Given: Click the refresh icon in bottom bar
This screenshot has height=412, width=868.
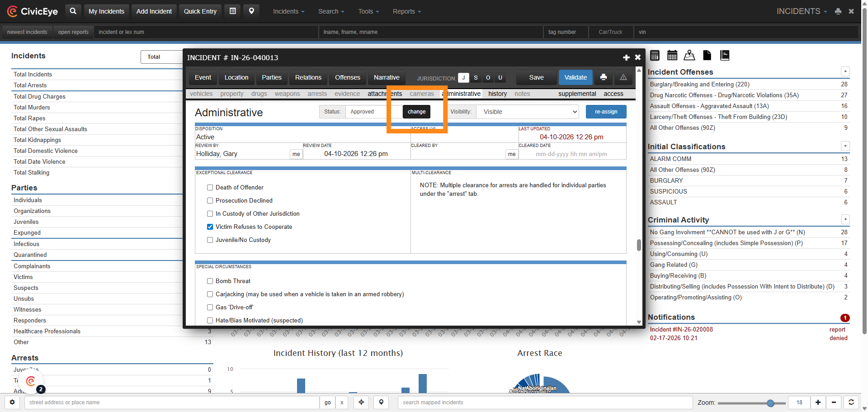Looking at the screenshot, I should click(x=851, y=402).
